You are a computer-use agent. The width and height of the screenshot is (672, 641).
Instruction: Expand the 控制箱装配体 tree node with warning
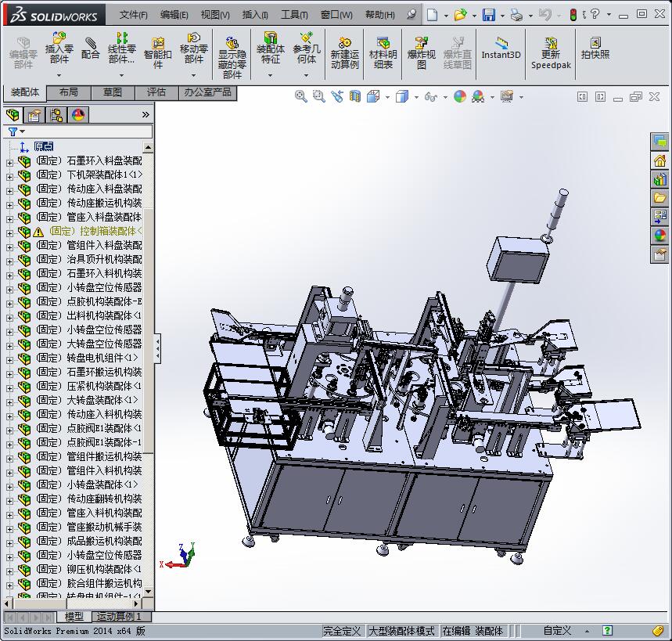point(9,233)
